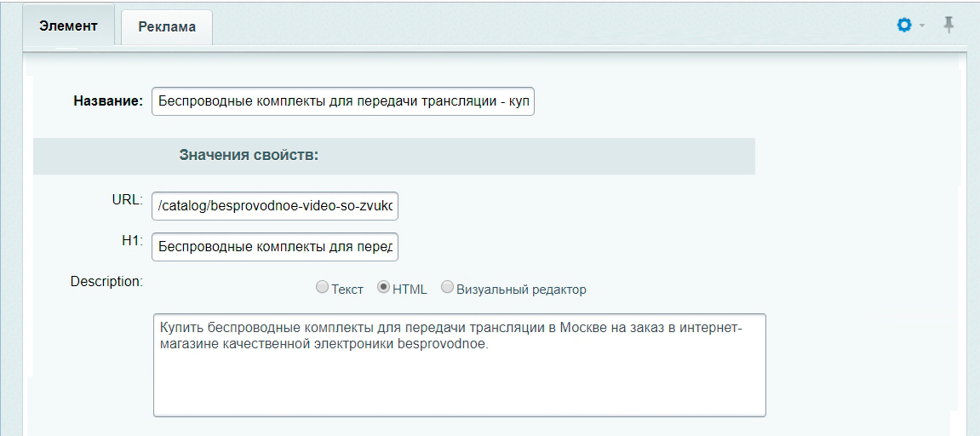This screenshot has width=980, height=436.
Task: Open the Реклама tab
Action: click(167, 26)
